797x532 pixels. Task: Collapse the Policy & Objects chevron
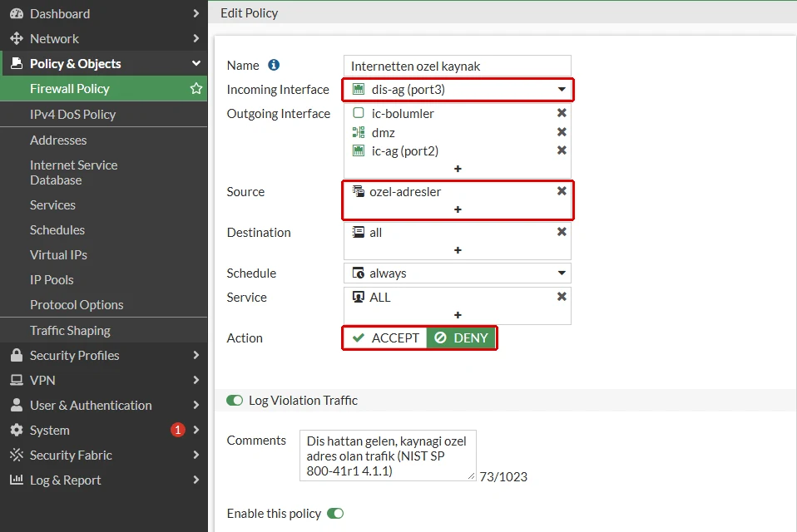(196, 63)
